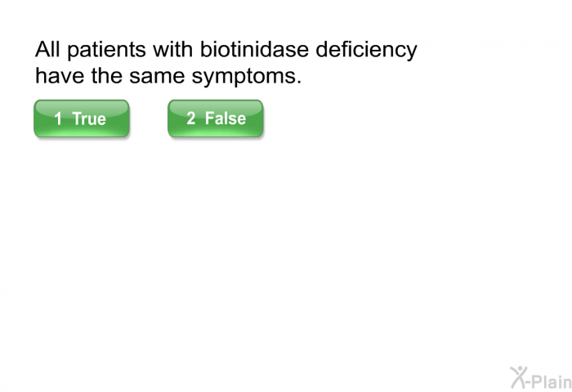Click the word "False" on the green button
This screenshot has height=392, width=572.
[225, 118]
